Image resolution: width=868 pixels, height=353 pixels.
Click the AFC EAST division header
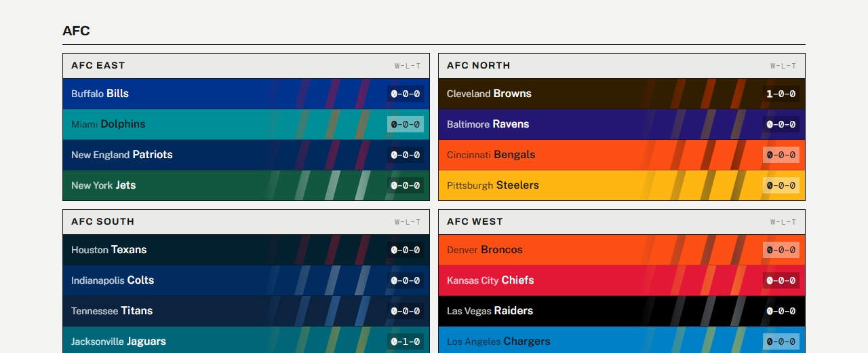98,66
